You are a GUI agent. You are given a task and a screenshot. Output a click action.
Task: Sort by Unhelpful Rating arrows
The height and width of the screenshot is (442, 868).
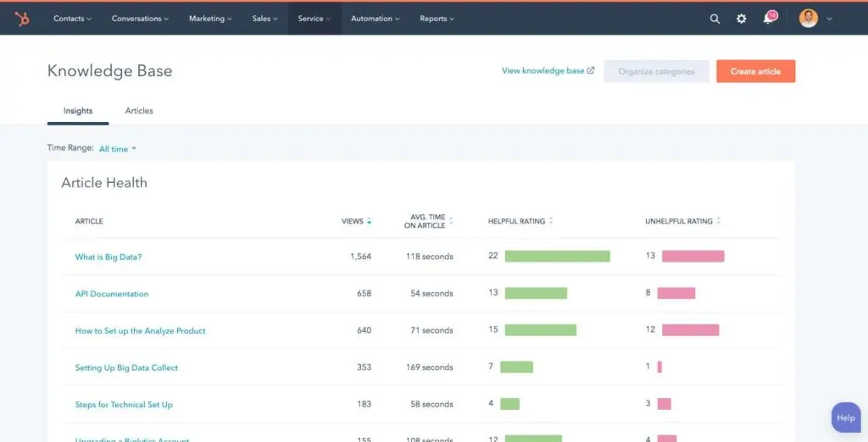719,221
